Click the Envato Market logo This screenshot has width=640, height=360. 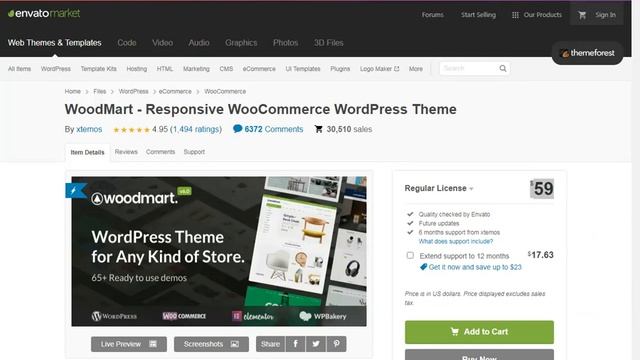[44, 13]
